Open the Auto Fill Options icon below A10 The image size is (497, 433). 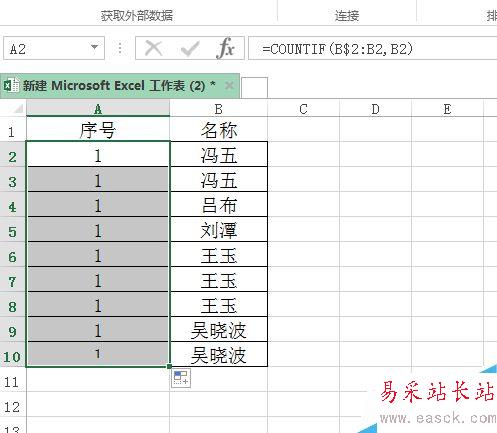coord(181,378)
